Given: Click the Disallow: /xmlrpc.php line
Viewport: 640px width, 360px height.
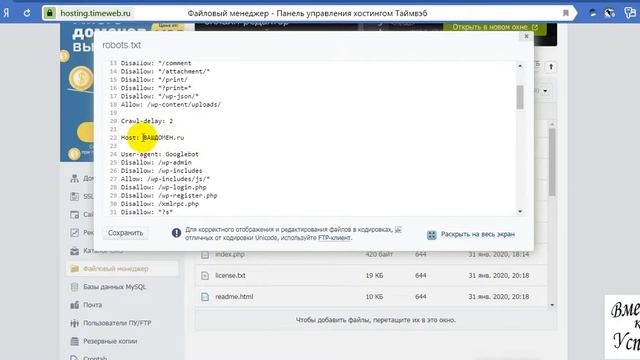Looking at the screenshot, I should click(x=160, y=204).
